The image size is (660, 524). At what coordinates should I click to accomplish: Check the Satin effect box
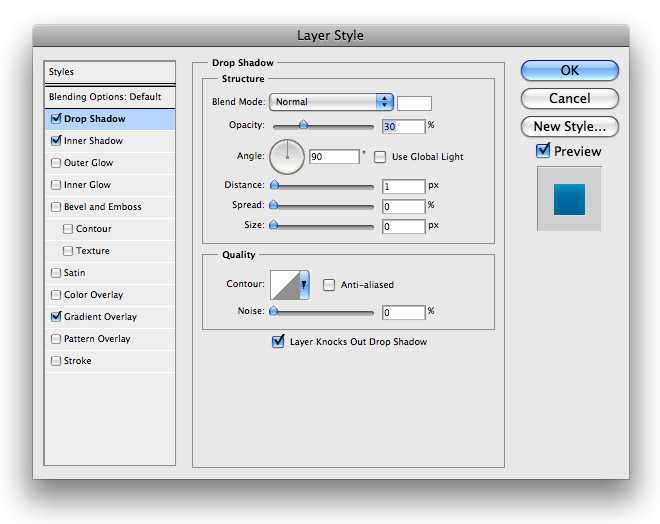[x=56, y=273]
